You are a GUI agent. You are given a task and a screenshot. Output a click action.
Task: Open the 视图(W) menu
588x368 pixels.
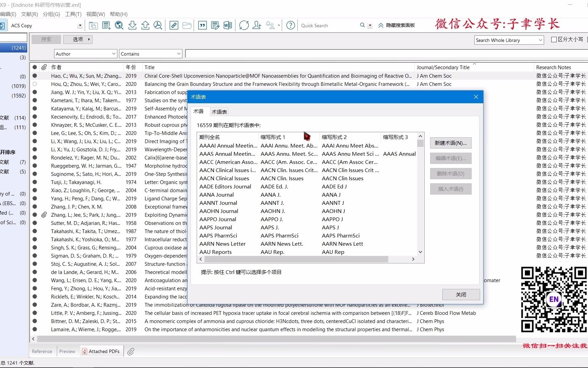tap(96, 14)
